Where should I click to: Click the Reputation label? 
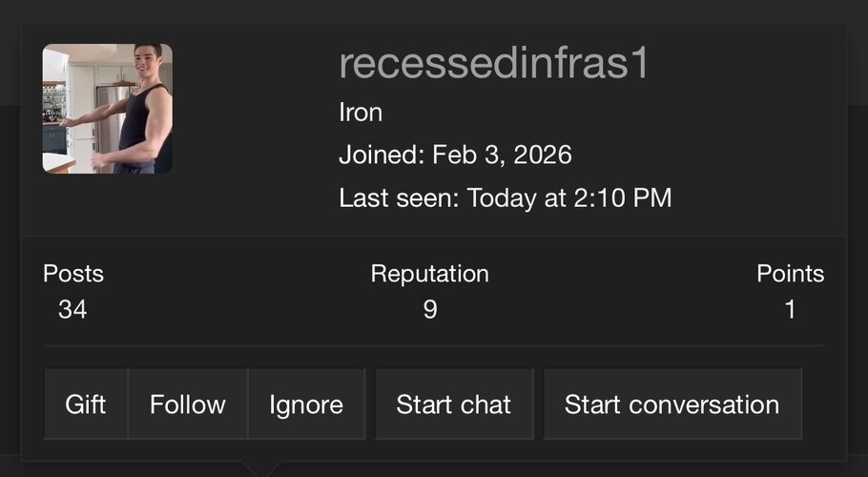[x=429, y=274]
